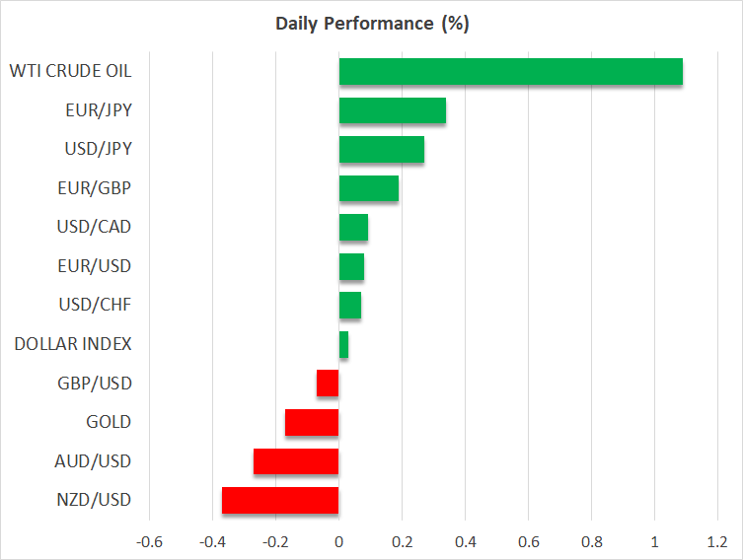
Task: Select the WTI CRUDE OIL axis label
Action: (70, 71)
